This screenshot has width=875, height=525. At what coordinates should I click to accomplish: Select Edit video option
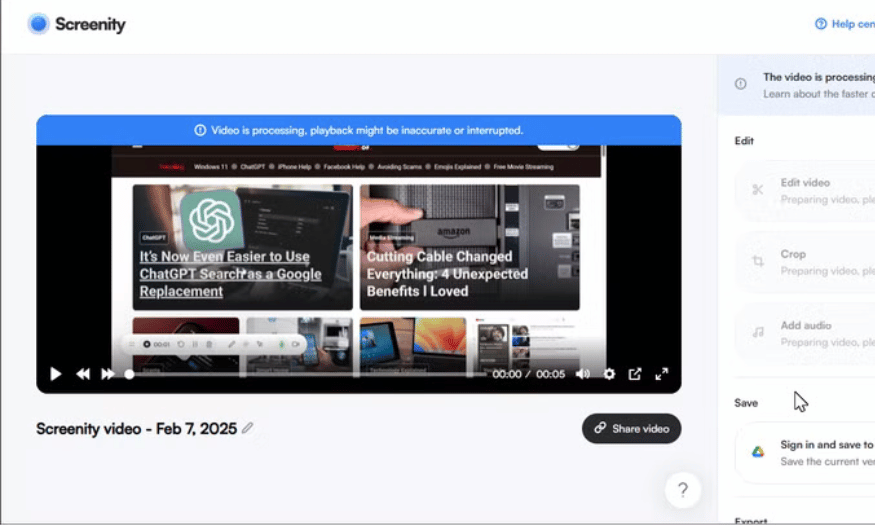[805, 191]
